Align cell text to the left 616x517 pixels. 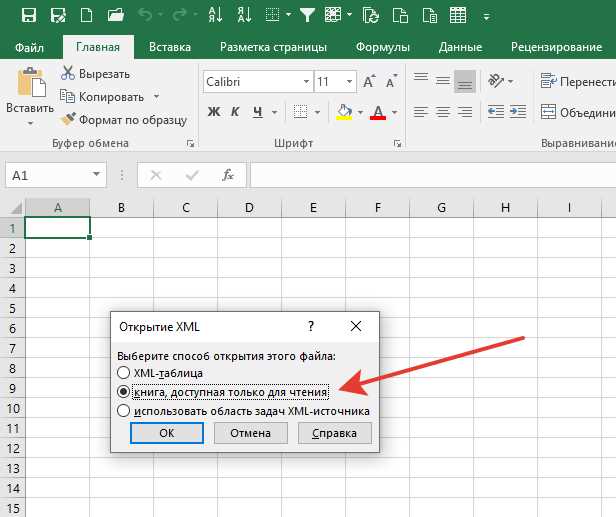421,112
